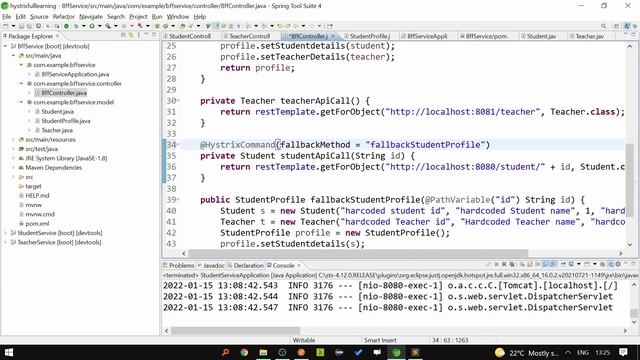Switch to the BffService/pom editor tab
This screenshot has width=640, height=360.
click(486, 36)
